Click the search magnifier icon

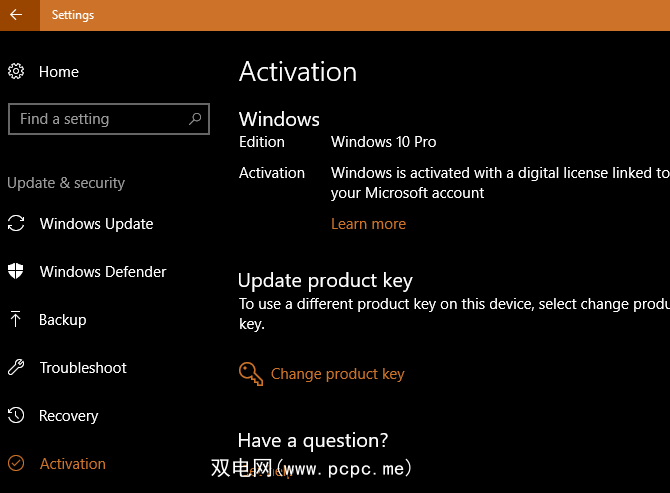click(x=195, y=119)
